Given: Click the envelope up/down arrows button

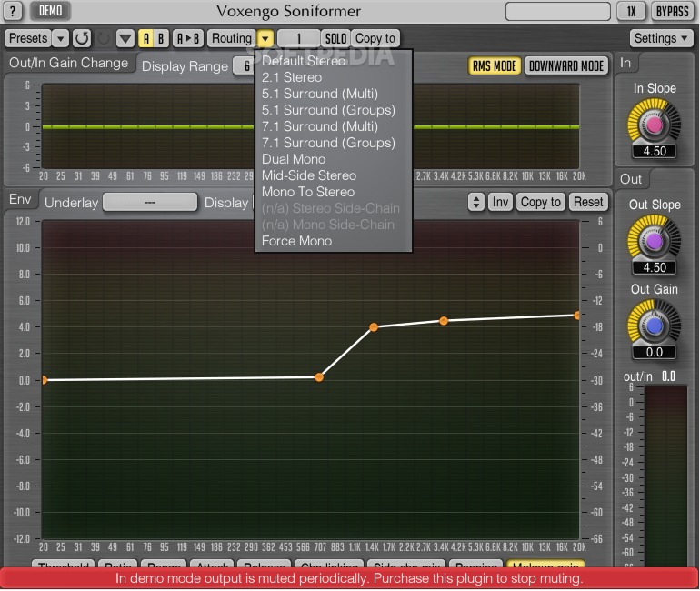Looking at the screenshot, I should tap(476, 202).
